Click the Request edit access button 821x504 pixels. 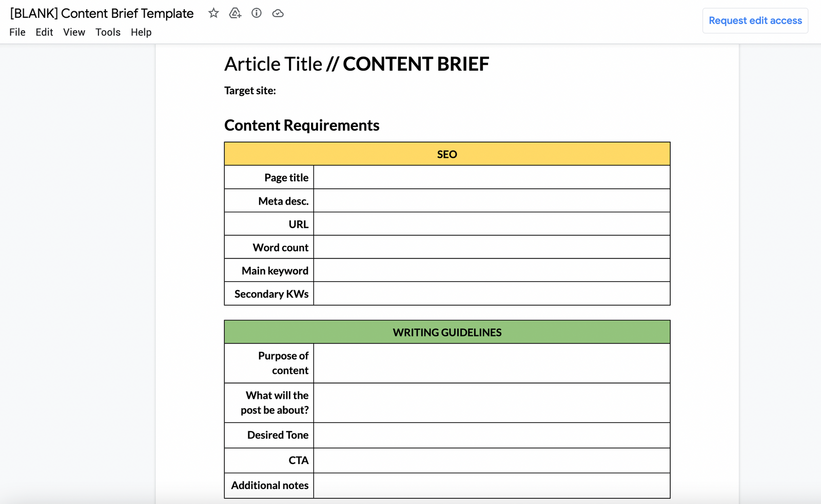[x=755, y=21]
